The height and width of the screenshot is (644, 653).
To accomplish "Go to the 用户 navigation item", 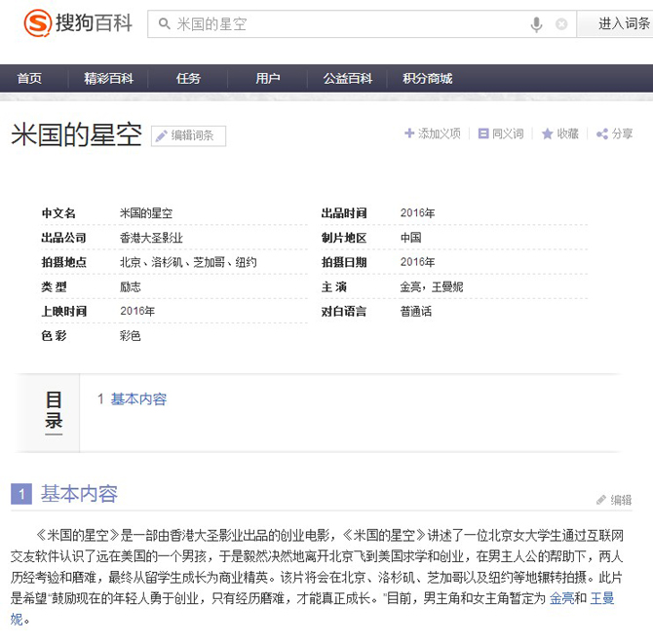I will pyautogui.click(x=267, y=79).
